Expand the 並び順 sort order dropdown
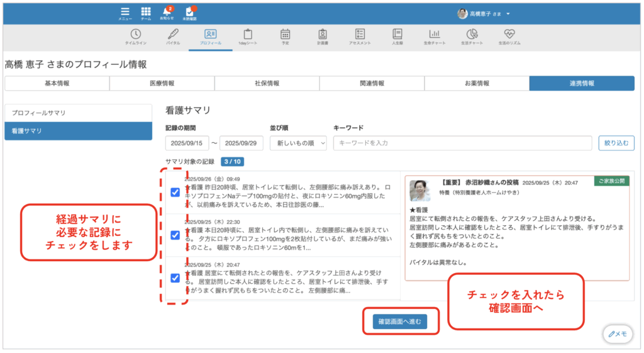Image resolution: width=644 pixels, height=353 pixels. (298, 143)
